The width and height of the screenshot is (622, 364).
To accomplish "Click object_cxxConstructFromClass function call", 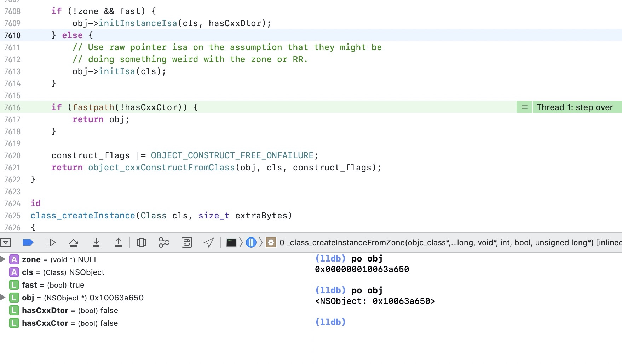I will pyautogui.click(x=161, y=168).
